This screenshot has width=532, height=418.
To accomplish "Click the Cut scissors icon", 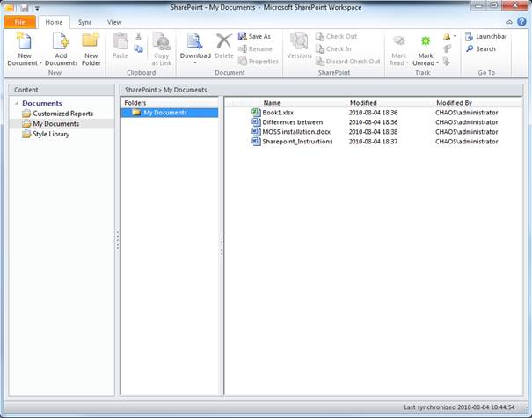I will [x=138, y=36].
